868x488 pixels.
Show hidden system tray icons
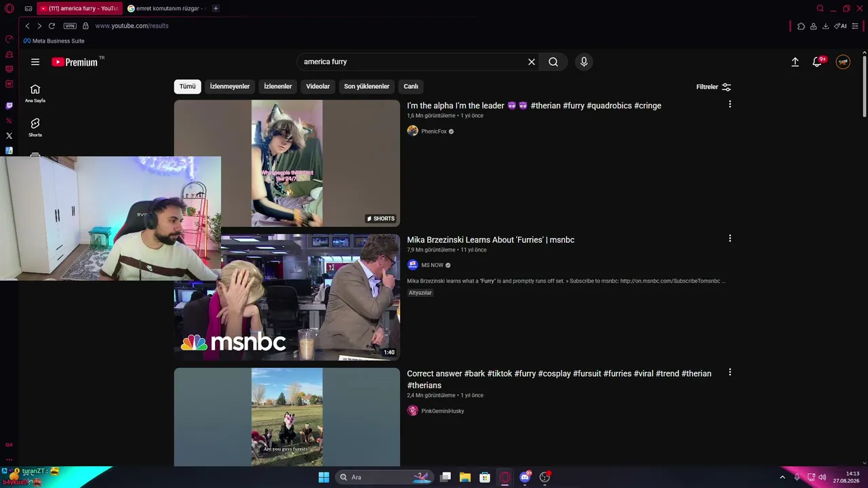click(783, 477)
